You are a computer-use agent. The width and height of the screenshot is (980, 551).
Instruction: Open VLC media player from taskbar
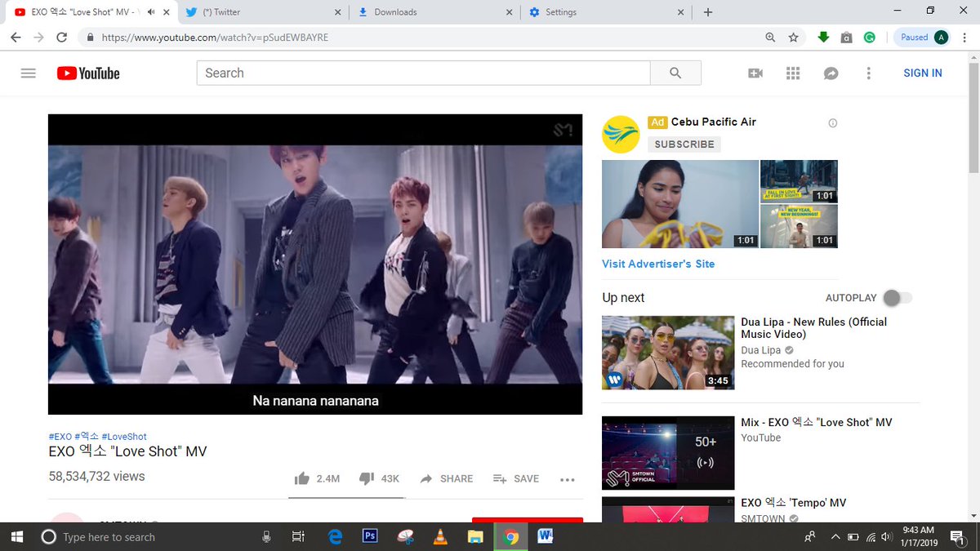click(x=440, y=536)
